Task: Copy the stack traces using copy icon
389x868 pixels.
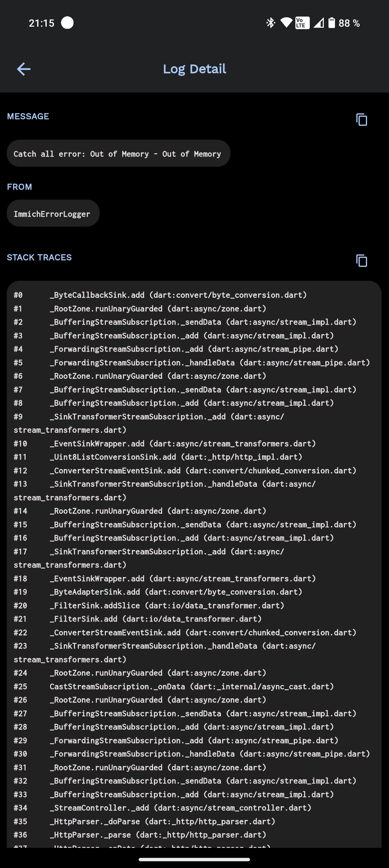Action: (x=361, y=261)
